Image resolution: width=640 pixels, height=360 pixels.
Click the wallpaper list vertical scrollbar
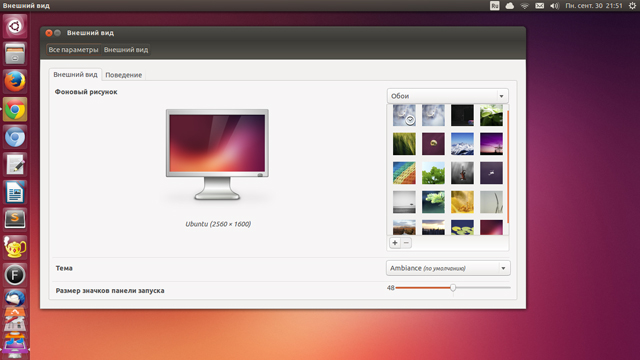508,167
